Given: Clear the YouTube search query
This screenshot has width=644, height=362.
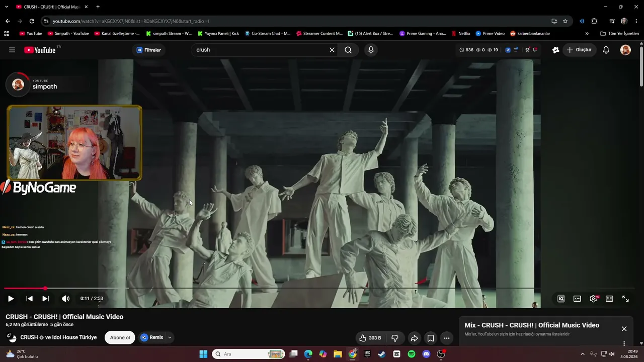Looking at the screenshot, I should (332, 50).
